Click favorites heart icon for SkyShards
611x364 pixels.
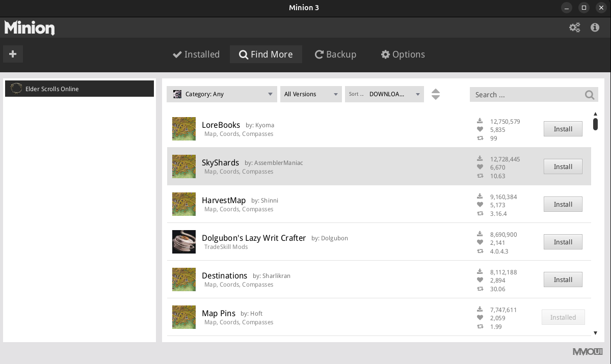pyautogui.click(x=480, y=167)
